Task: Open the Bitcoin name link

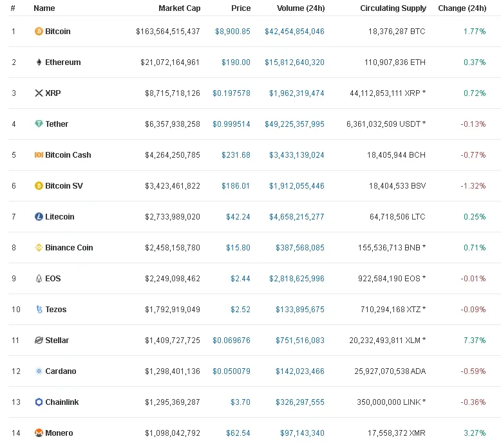Action: (x=58, y=32)
